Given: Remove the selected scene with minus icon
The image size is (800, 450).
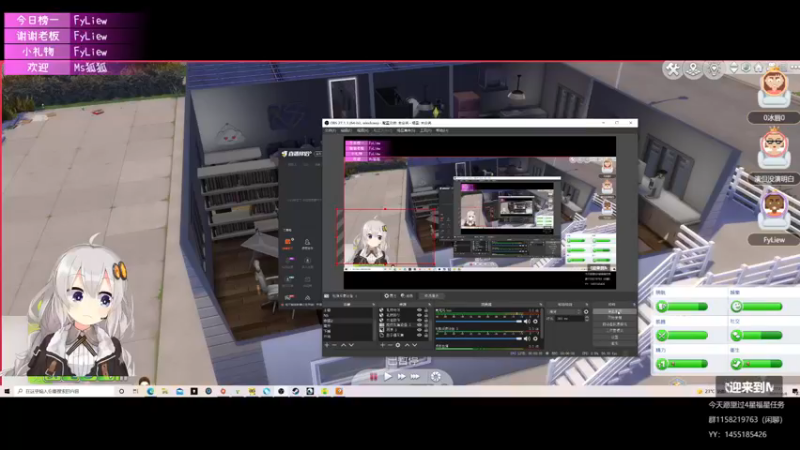Looking at the screenshot, I should coord(334,345).
